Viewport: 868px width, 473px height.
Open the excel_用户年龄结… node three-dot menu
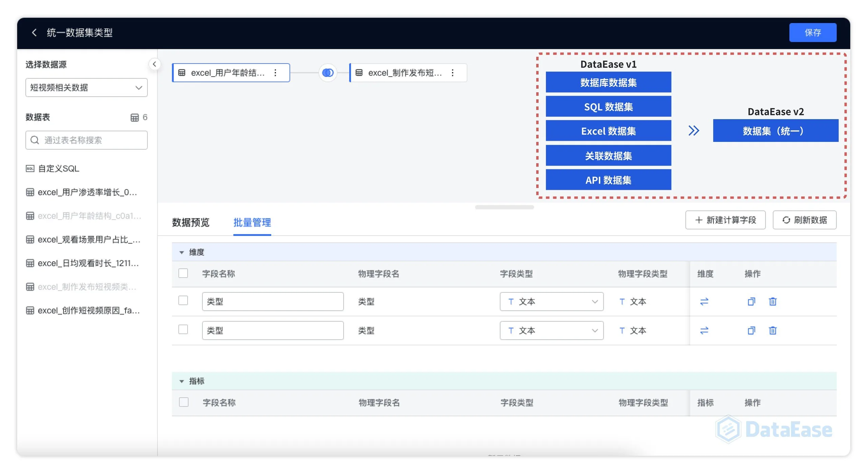tap(275, 73)
